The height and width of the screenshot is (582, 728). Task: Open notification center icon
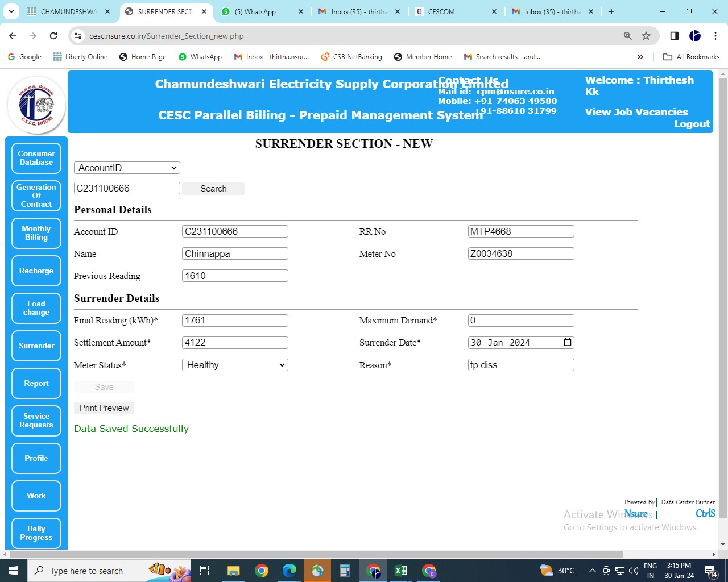coord(711,571)
